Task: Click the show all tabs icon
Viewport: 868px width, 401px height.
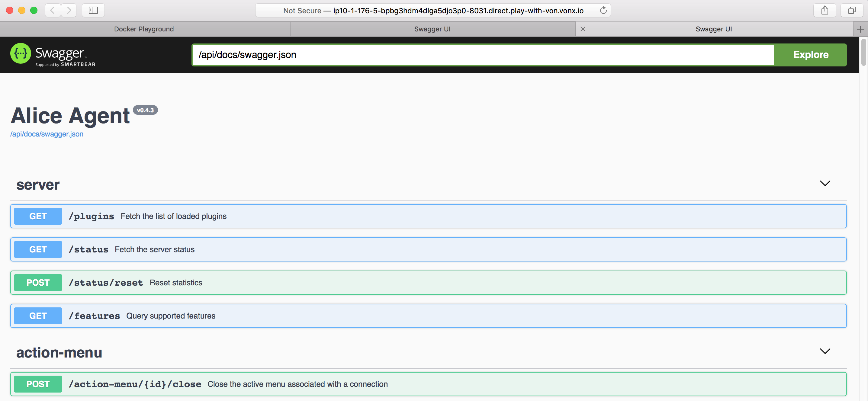Action: (x=851, y=10)
